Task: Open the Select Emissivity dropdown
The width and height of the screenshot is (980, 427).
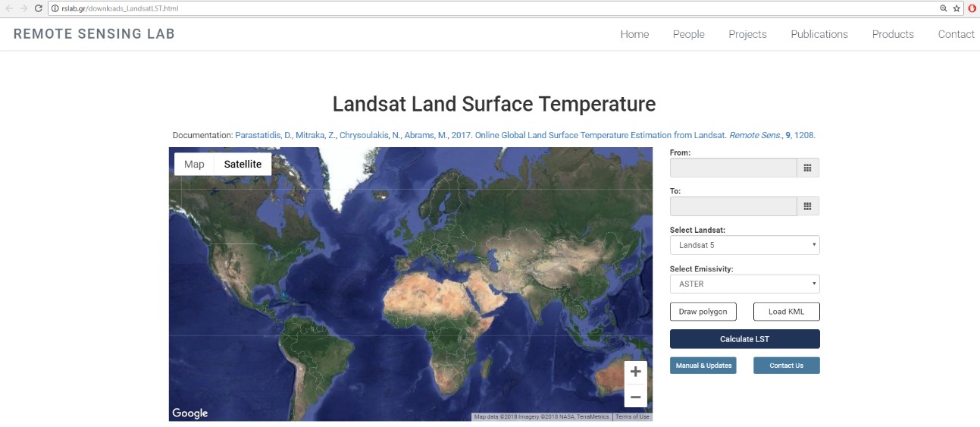Action: tap(745, 284)
